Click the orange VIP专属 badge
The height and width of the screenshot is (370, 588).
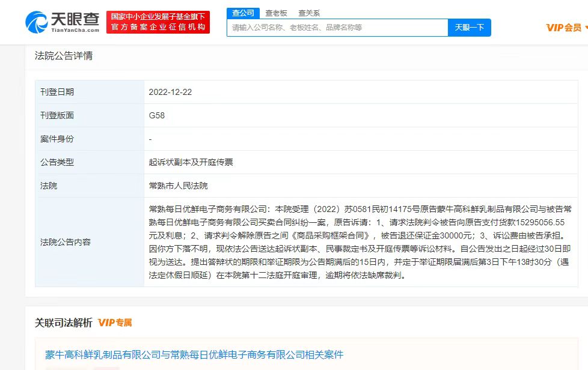[115, 323]
